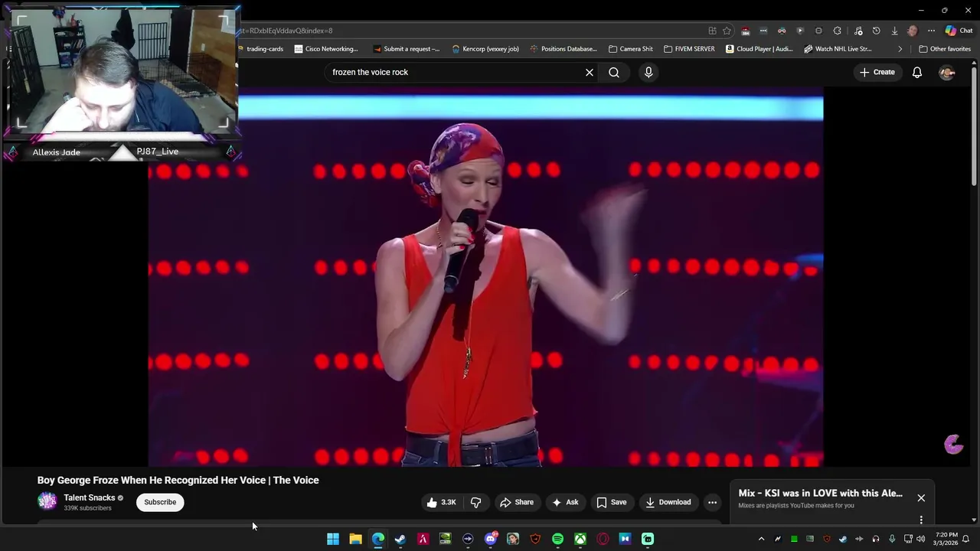Open the browser downloads arrow icon
The height and width of the screenshot is (551, 980).
pos(894,31)
